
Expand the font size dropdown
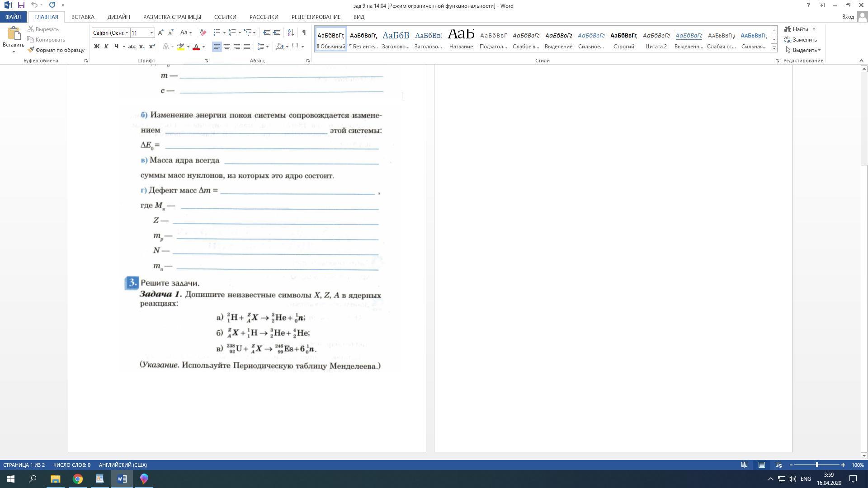151,33
